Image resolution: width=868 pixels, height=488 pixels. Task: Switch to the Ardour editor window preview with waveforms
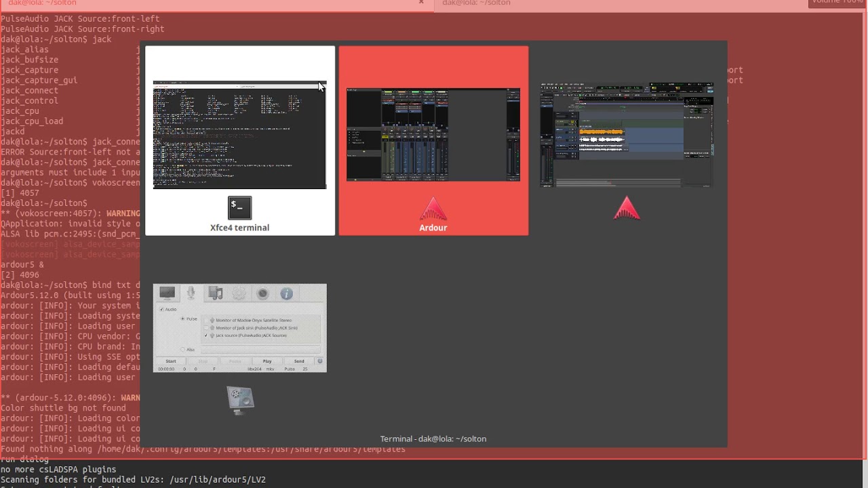pos(627,135)
